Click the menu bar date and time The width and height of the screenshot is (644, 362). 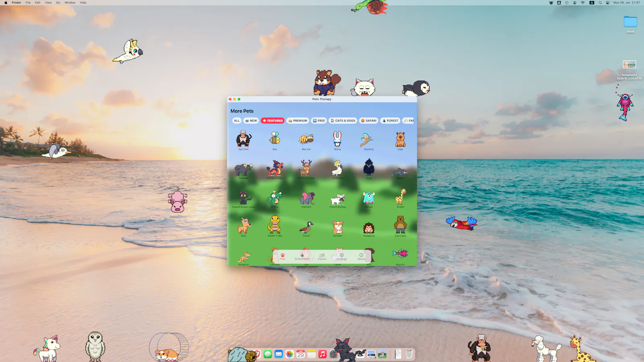627,2
